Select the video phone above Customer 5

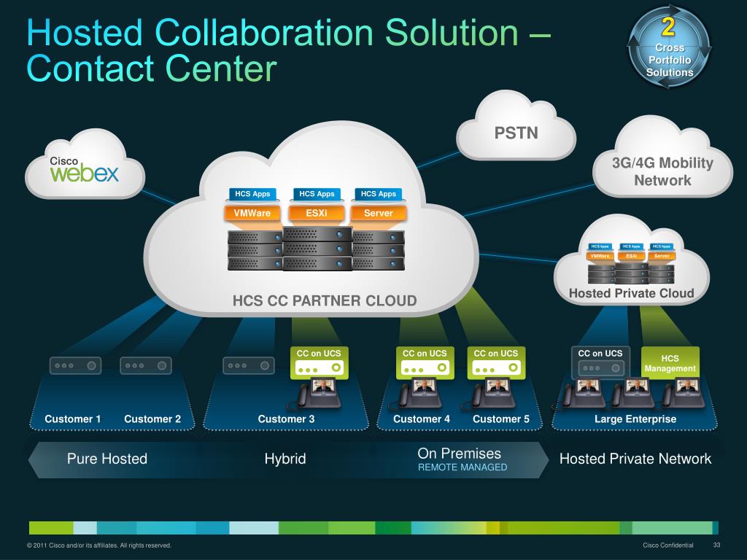[494, 393]
